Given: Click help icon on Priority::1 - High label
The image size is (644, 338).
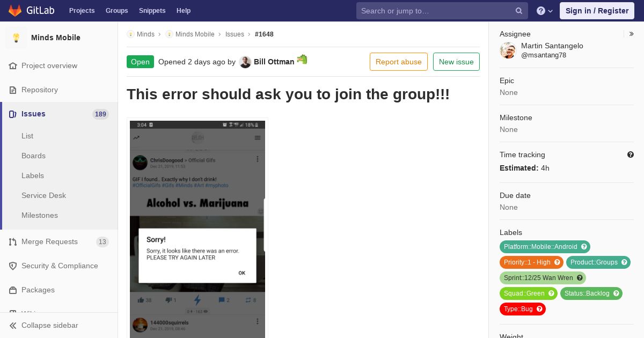Looking at the screenshot, I should coord(557,262).
